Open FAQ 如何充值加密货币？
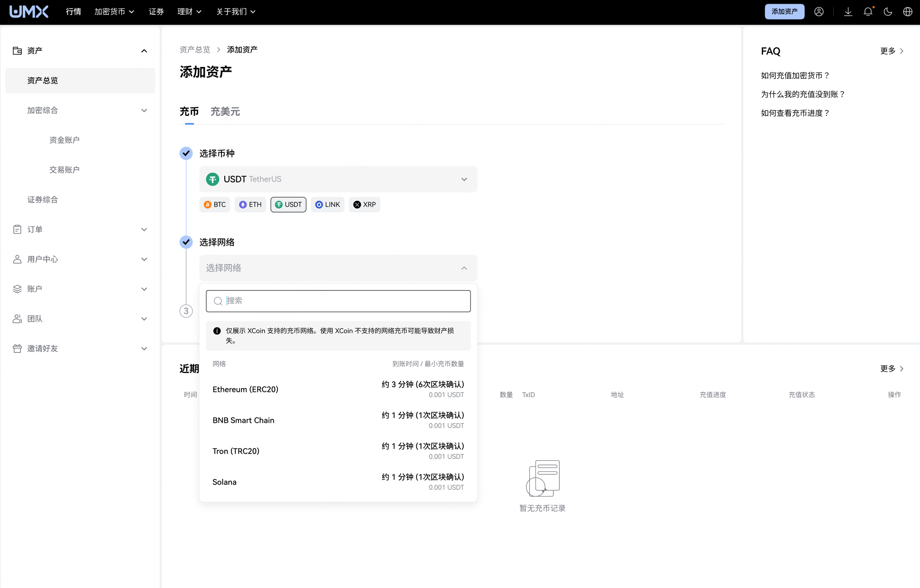920x588 pixels. 795,76
